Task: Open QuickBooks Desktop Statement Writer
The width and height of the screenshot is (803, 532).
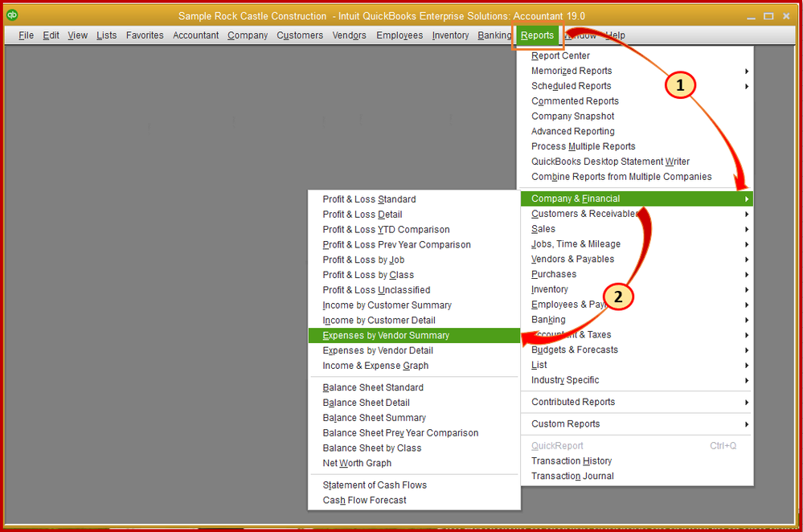Action: click(x=637, y=162)
